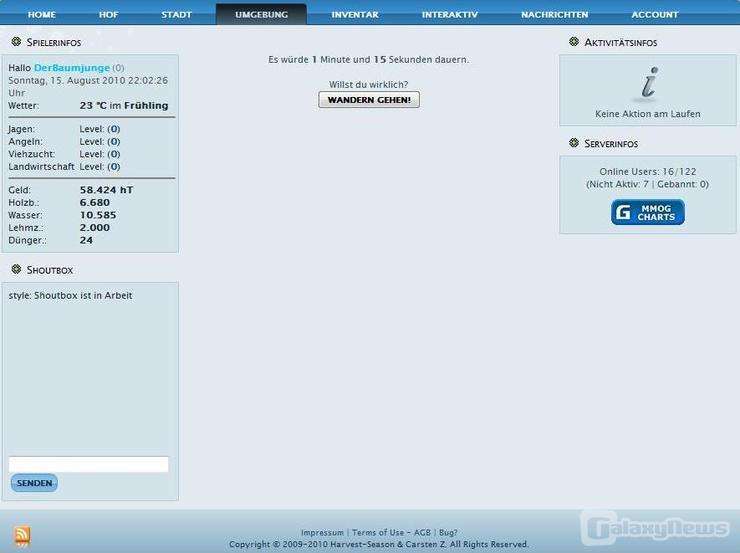Screen dimensions: 740x553
Task: Click the Aktivitätsinfos gear icon
Action: coord(573,42)
